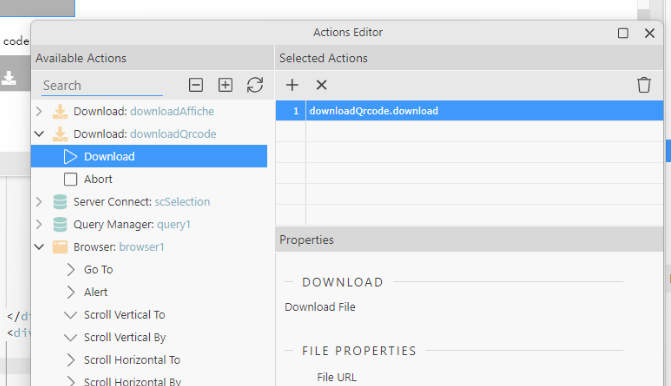Collapse the Download: downloadQrcode node
This screenshot has width=671, height=386.
[39, 134]
